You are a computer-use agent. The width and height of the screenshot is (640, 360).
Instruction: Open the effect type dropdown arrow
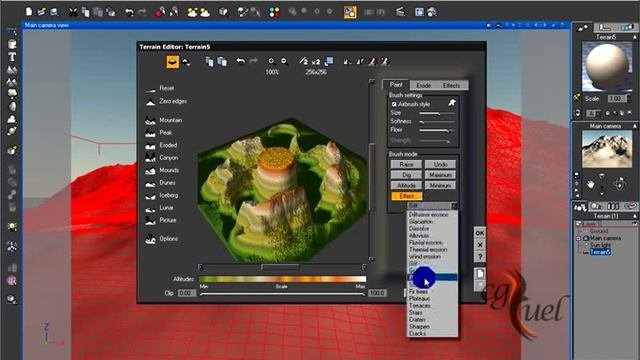click(x=454, y=206)
